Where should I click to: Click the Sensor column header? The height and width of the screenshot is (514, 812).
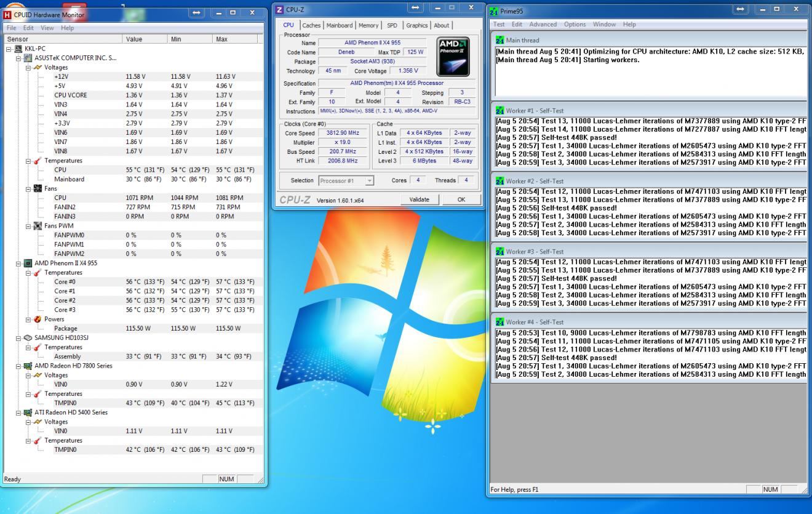point(63,39)
